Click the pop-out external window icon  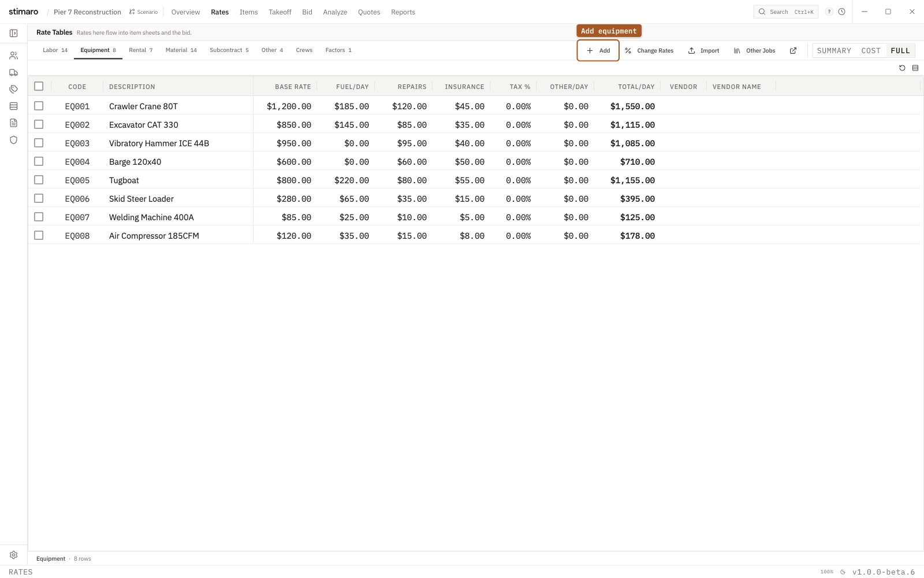(x=793, y=51)
